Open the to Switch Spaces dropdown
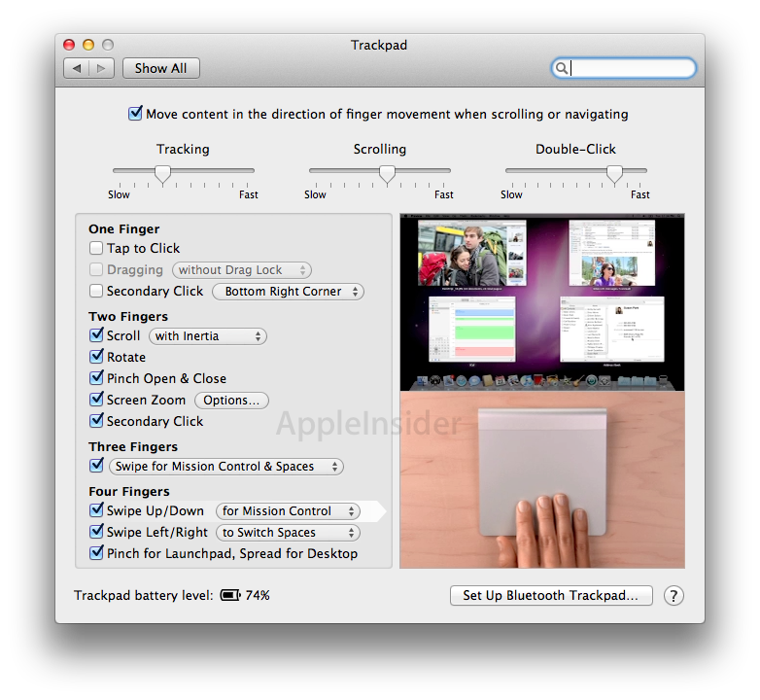 (x=288, y=532)
